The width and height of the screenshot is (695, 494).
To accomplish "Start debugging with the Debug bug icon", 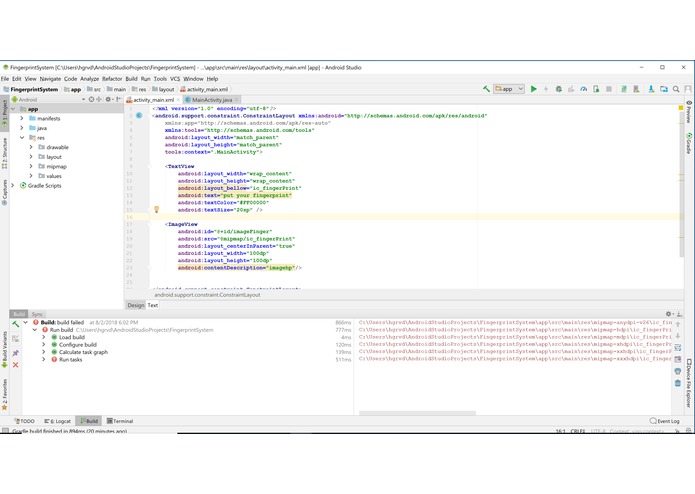I will (x=558, y=89).
